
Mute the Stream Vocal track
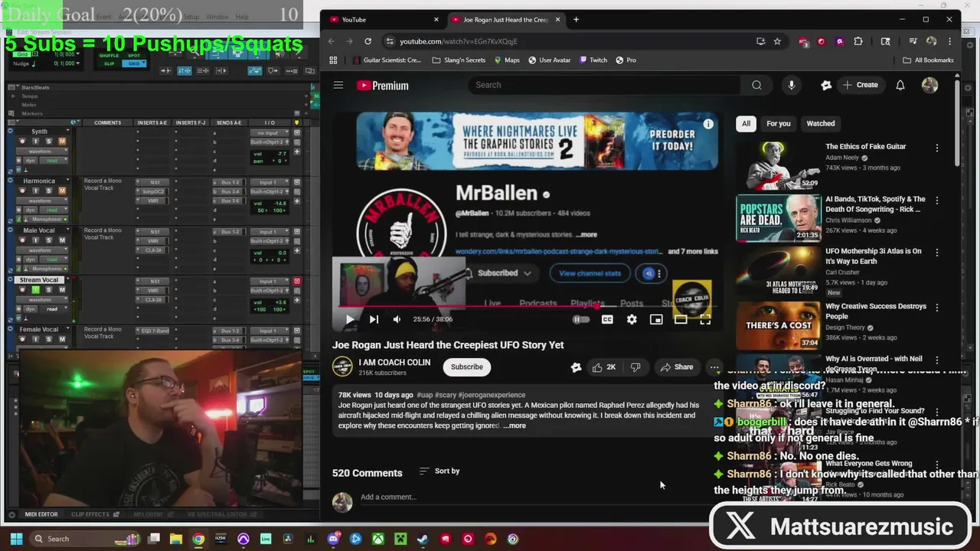pos(62,290)
